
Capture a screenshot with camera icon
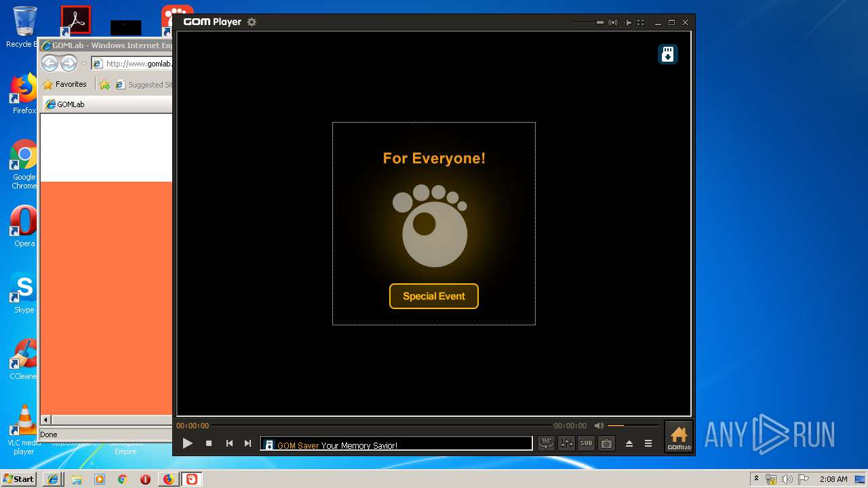click(x=606, y=443)
